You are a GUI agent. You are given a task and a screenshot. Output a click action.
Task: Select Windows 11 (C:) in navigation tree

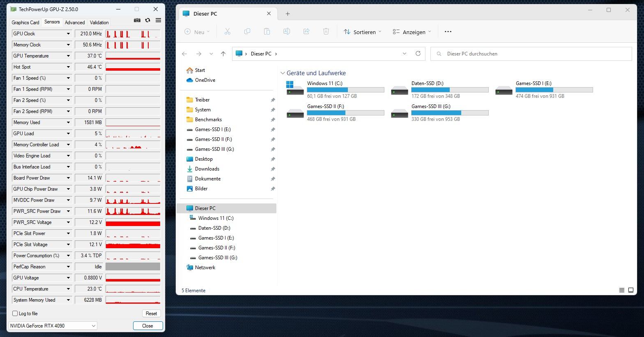[x=212, y=218]
